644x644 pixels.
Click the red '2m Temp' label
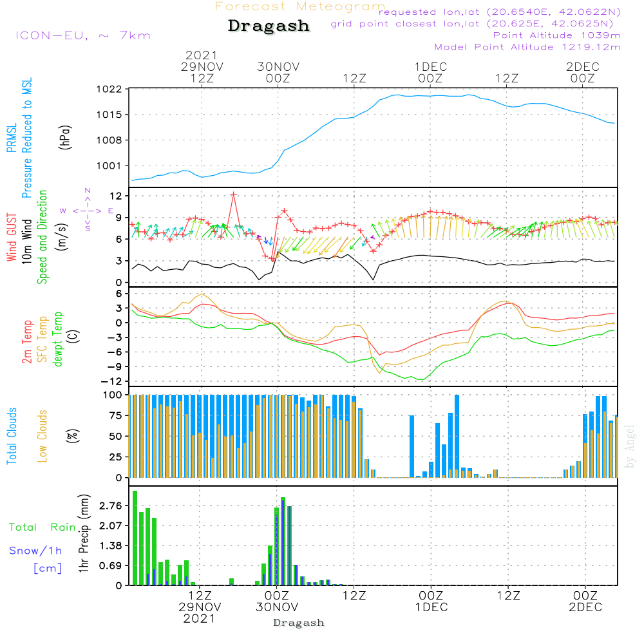[x=26, y=342]
